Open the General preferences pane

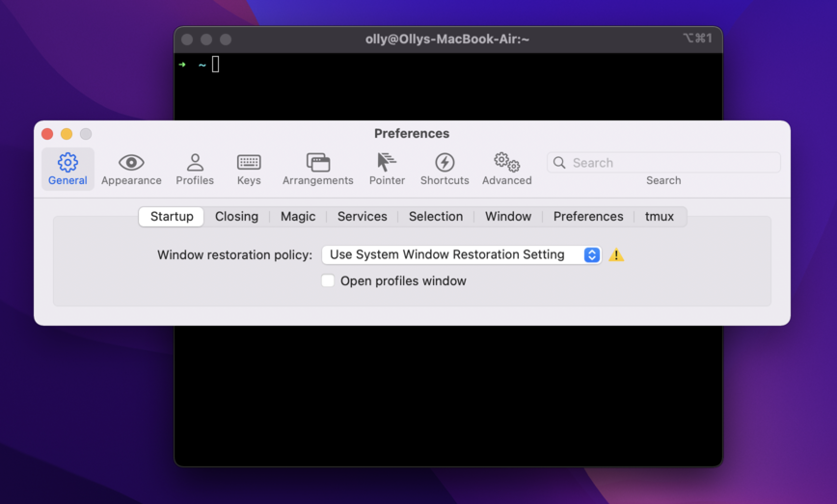point(67,169)
